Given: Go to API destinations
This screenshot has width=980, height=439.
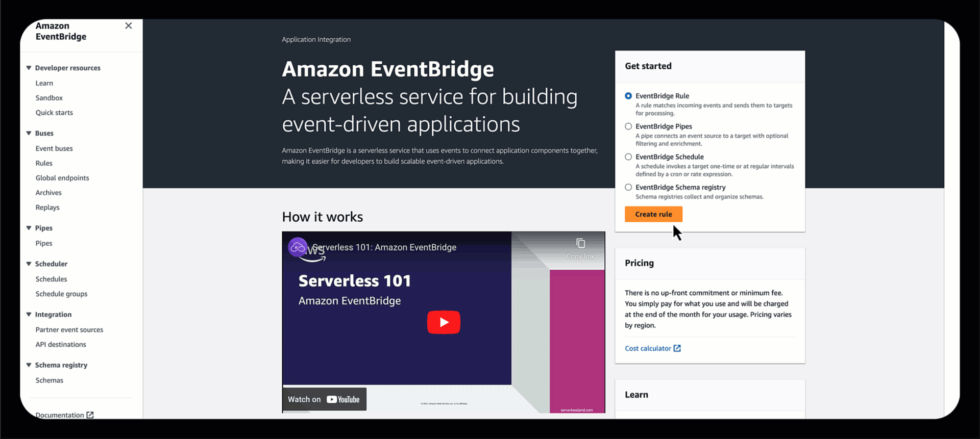Looking at the screenshot, I should [61, 345].
